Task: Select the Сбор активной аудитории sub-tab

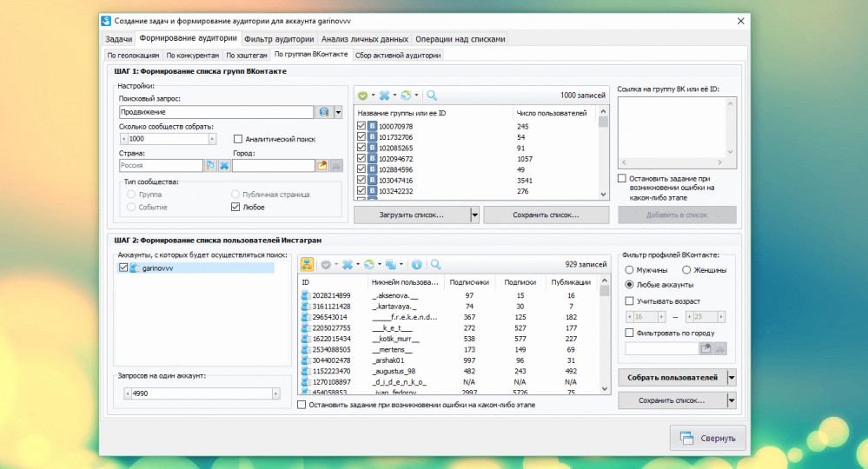Action: (x=398, y=56)
